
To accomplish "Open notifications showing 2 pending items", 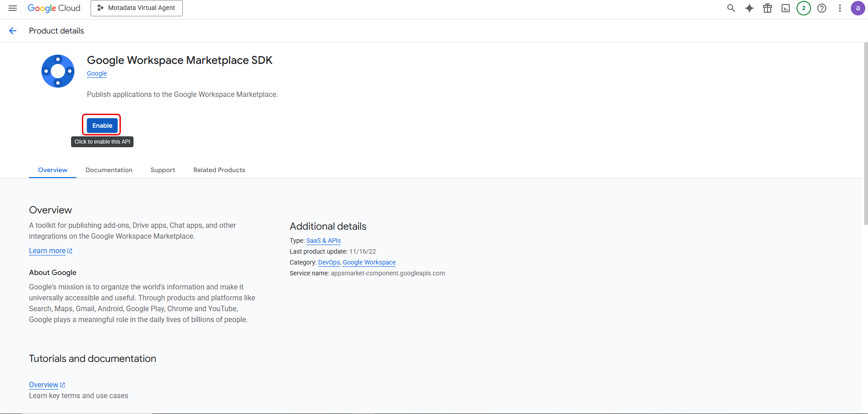I will 803,8.
